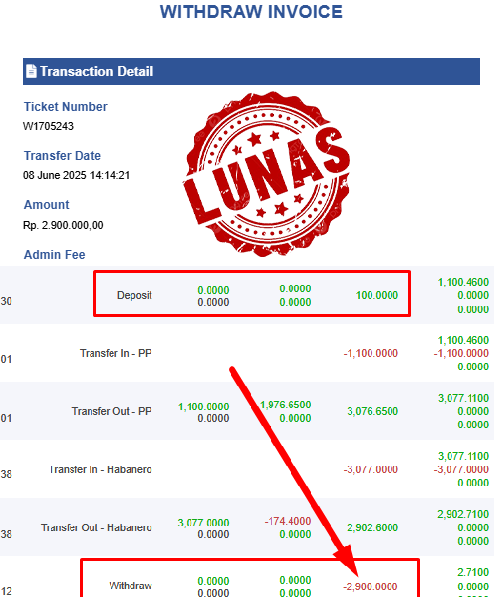Click the Transfer In - PP row label

[x=115, y=353]
